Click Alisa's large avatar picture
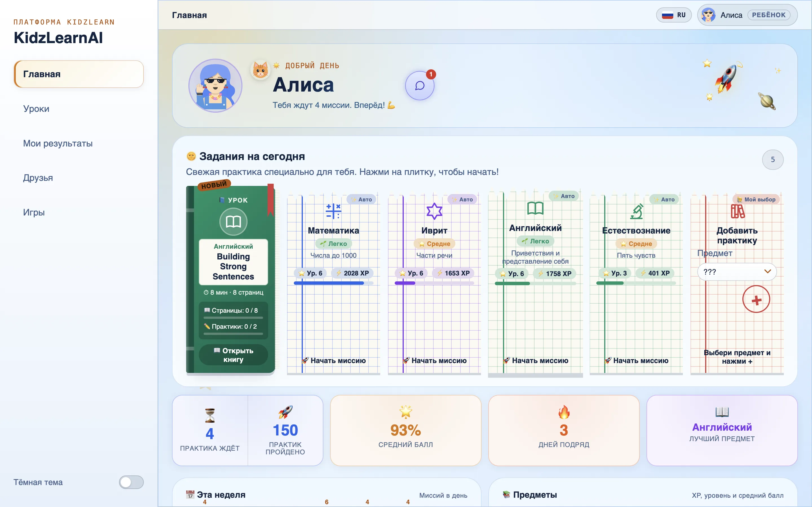 point(215,86)
